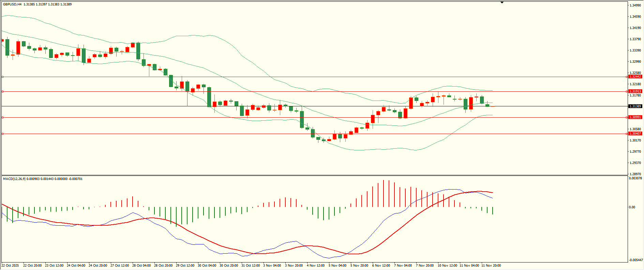Click the 1.28970 price scale label
The width and height of the screenshot is (644, 270).
634,174
